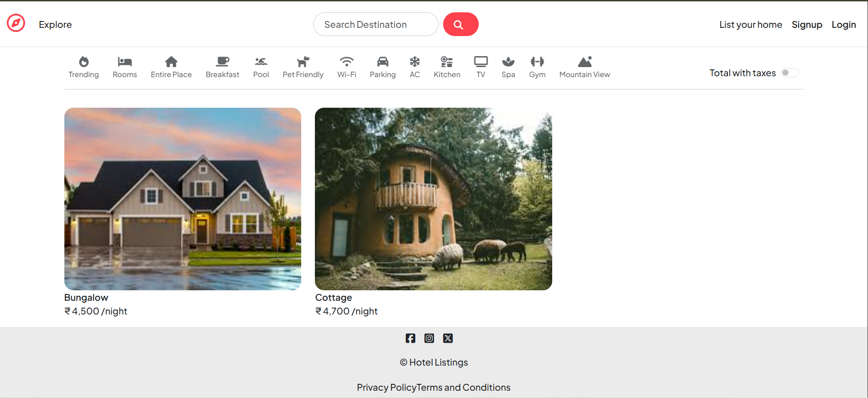Open the Facebook icon in footer

point(410,338)
